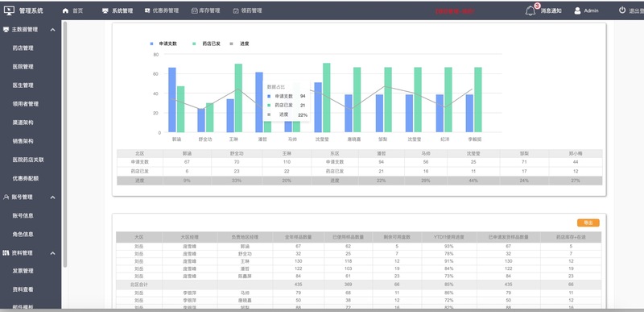644x312 pixels.
Task: Click the 陈鑫屏 cell in detail table
Action: pos(245,276)
